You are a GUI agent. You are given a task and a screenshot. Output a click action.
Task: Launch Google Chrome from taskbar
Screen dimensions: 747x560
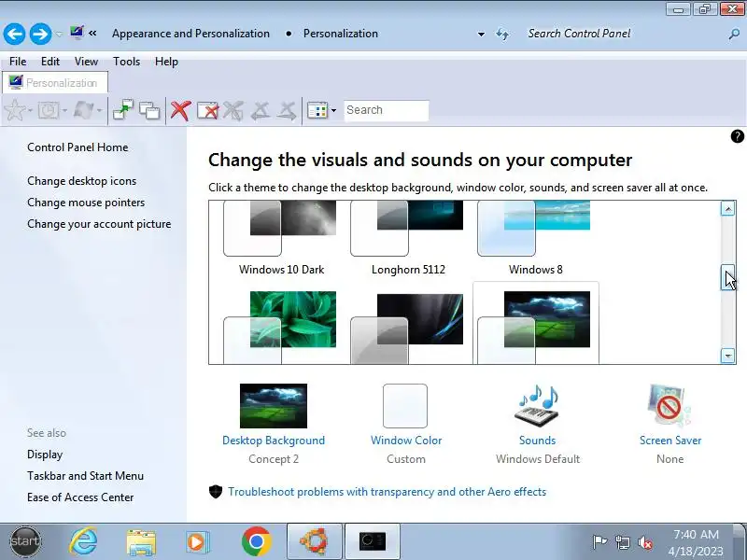tap(256, 541)
